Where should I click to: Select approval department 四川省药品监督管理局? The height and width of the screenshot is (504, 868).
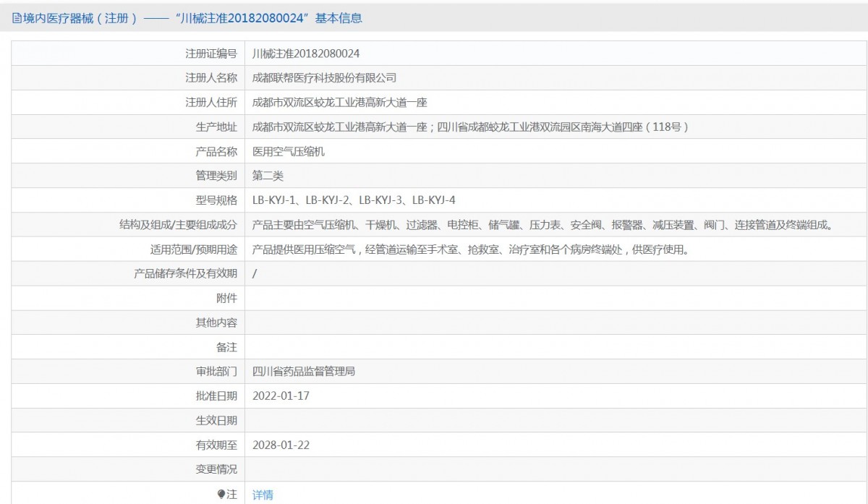pyautogui.click(x=304, y=372)
